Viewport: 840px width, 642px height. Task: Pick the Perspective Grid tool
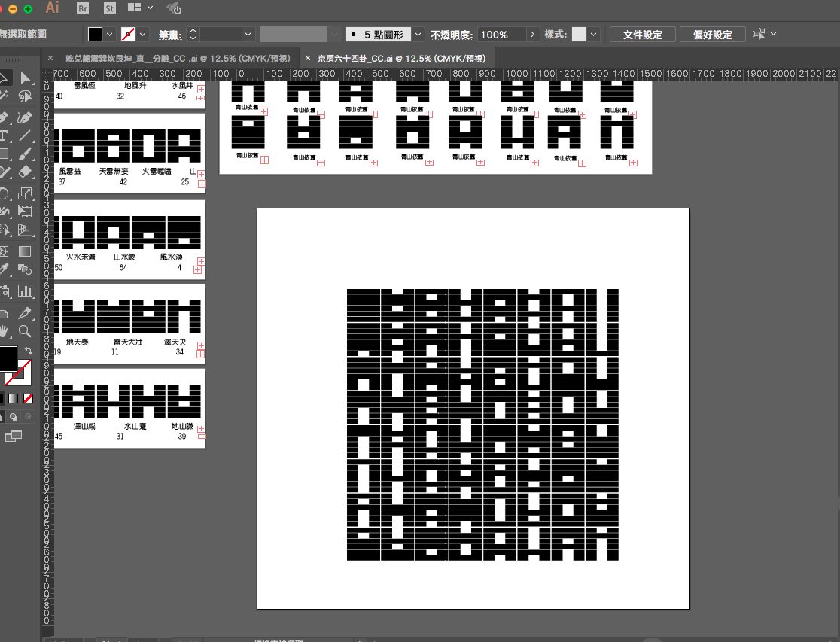[x=25, y=230]
